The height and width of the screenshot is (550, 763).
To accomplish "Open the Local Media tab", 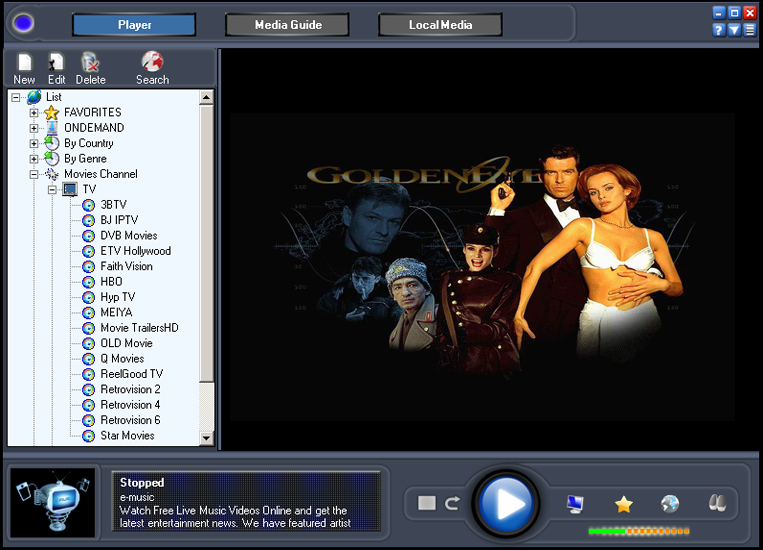I will (x=440, y=25).
